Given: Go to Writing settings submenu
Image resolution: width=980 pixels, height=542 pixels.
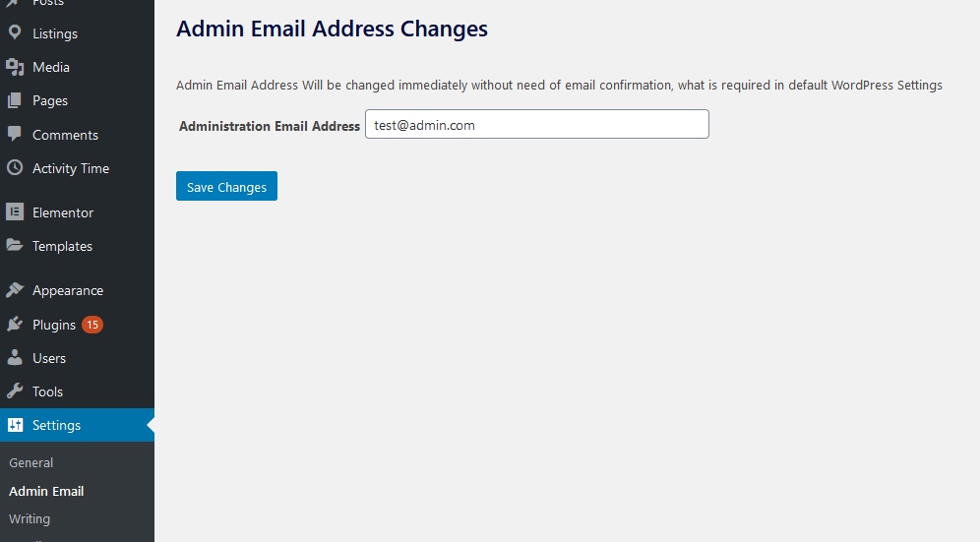Looking at the screenshot, I should [x=30, y=518].
